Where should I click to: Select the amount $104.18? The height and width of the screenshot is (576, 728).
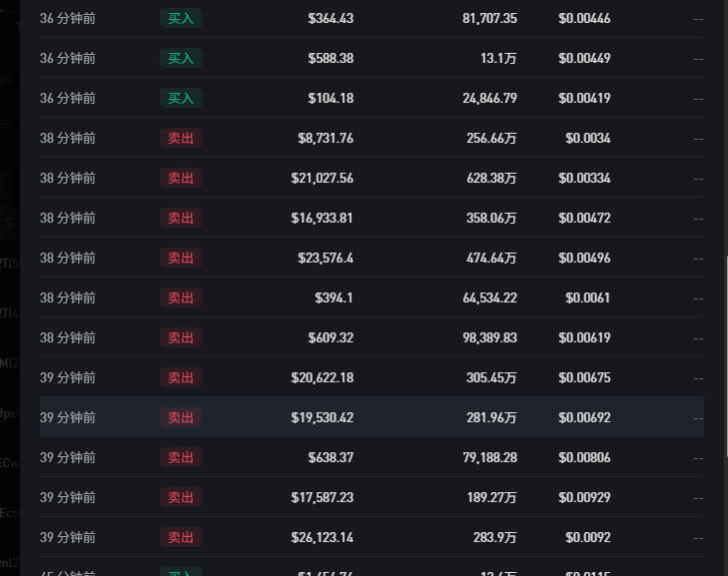pyautogui.click(x=331, y=98)
